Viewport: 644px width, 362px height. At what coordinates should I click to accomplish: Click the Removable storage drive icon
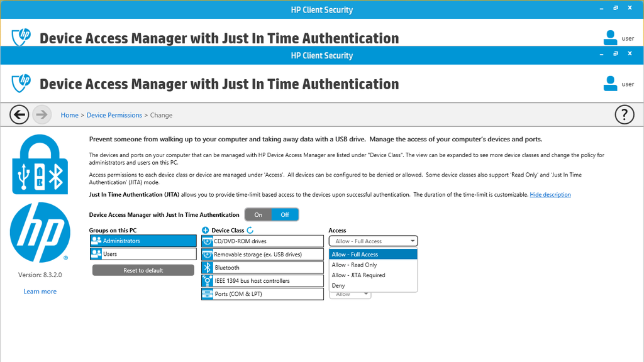[208, 255]
